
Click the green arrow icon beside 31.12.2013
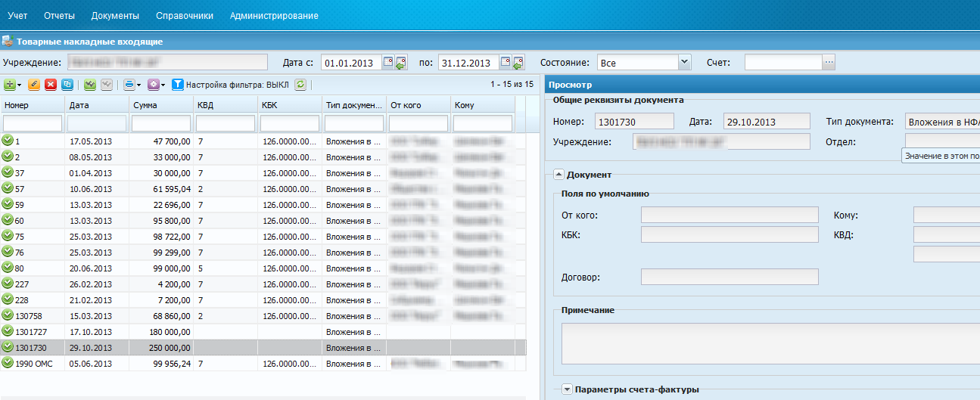click(x=519, y=63)
